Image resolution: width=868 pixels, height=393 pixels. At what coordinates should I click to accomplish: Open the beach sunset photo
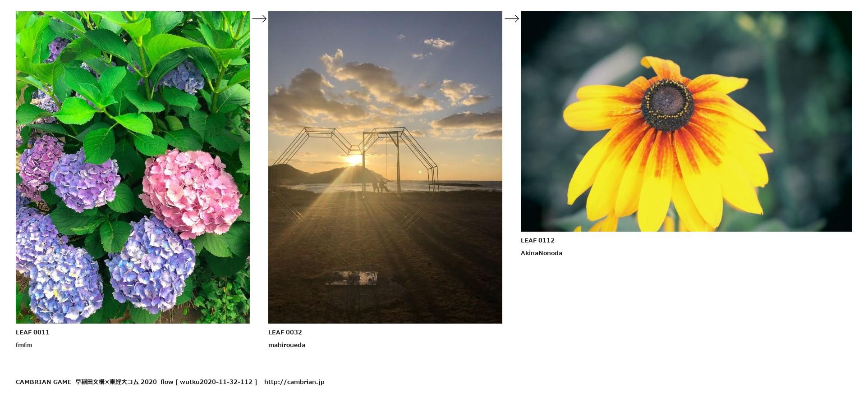(x=385, y=167)
